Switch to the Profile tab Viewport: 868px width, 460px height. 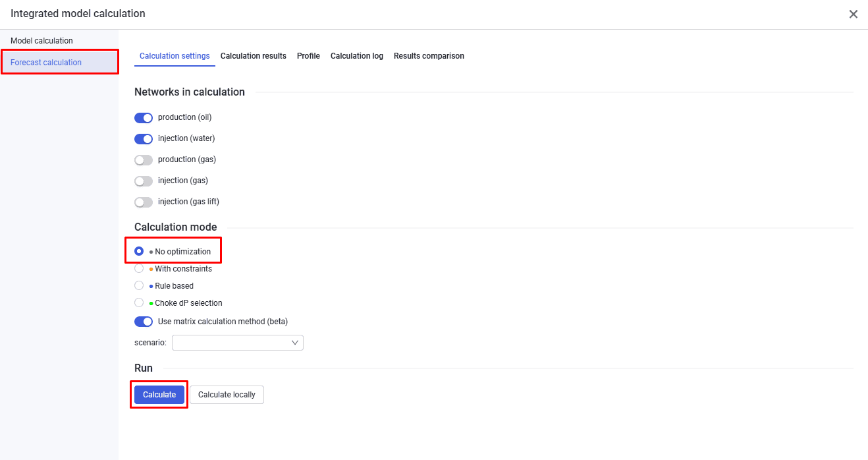pos(308,56)
